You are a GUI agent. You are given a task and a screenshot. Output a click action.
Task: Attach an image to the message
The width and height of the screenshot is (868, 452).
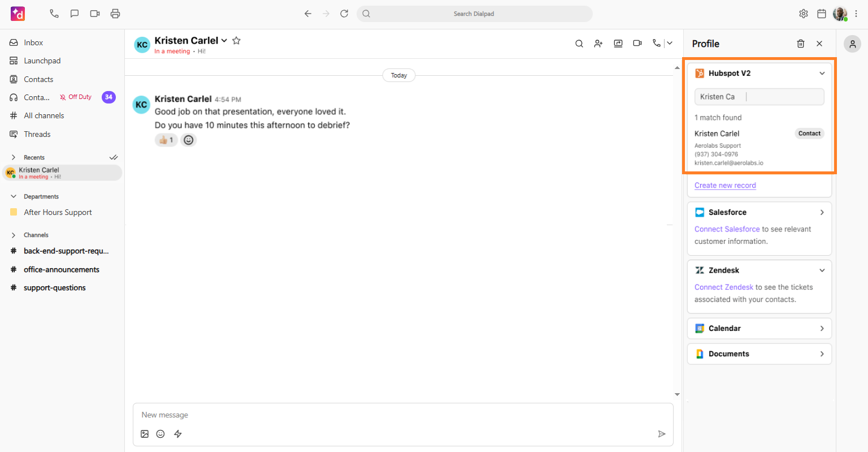point(145,434)
